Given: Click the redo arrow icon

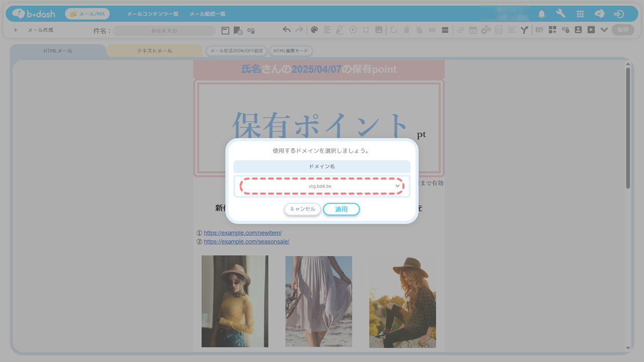Looking at the screenshot, I should (x=299, y=30).
